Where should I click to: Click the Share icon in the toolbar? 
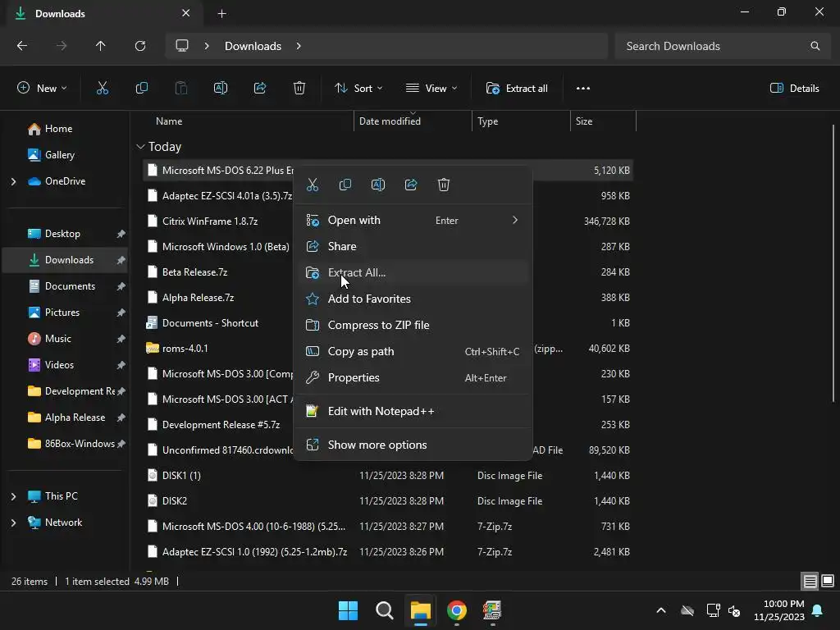(260, 89)
